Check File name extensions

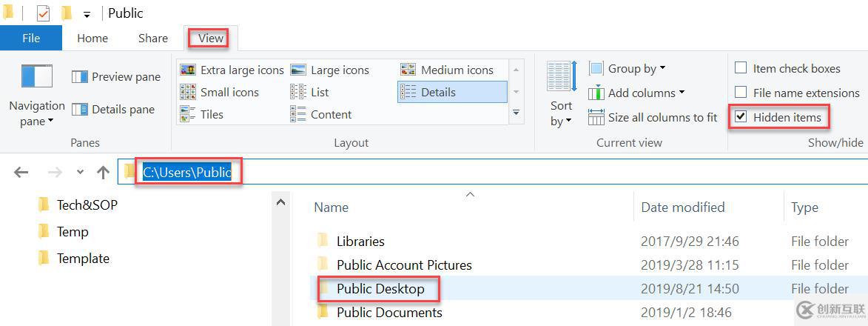point(741,93)
